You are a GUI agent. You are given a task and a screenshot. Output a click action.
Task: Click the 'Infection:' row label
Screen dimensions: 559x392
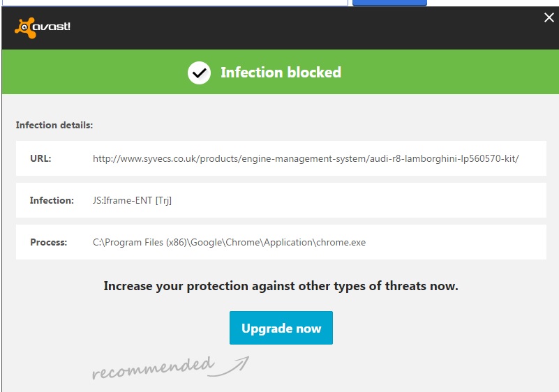click(x=52, y=200)
